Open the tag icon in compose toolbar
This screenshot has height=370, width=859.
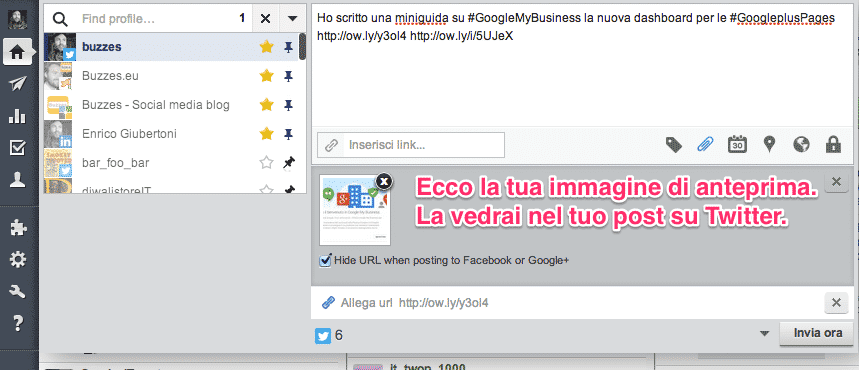[674, 145]
